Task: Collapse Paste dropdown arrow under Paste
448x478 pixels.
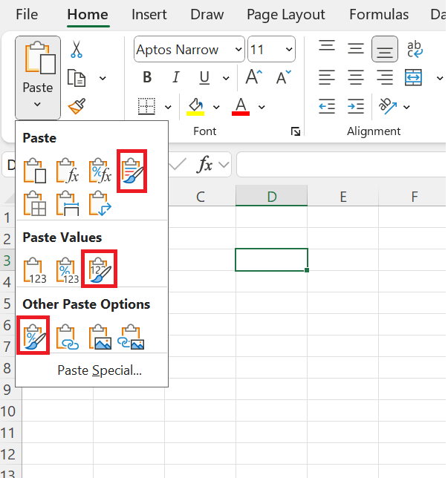Action: click(x=37, y=104)
